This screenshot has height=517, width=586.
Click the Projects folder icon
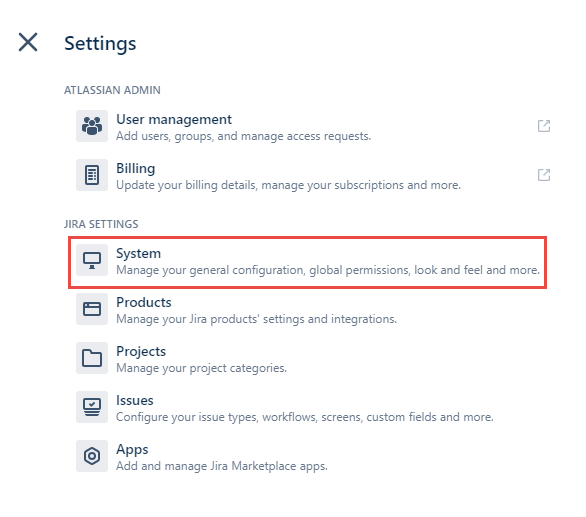(x=92, y=358)
